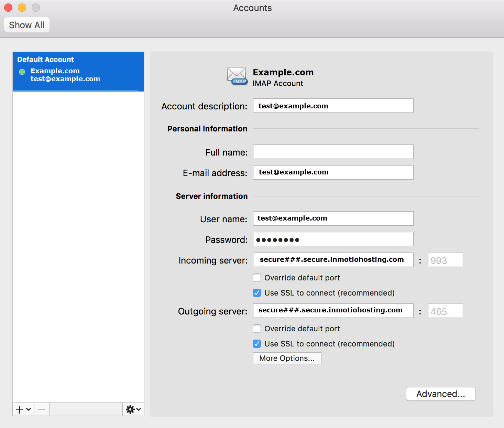The height and width of the screenshot is (428, 504).
Task: Click the Show All button
Action: tap(27, 25)
